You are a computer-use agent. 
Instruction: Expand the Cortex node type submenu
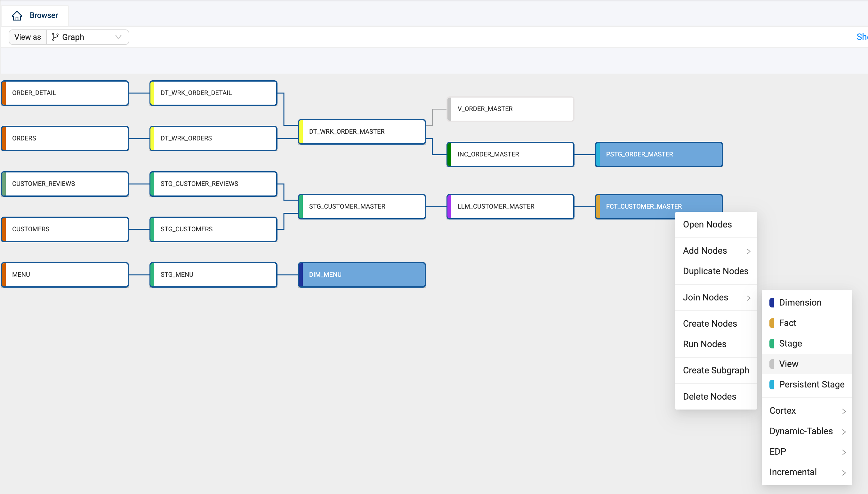click(807, 411)
